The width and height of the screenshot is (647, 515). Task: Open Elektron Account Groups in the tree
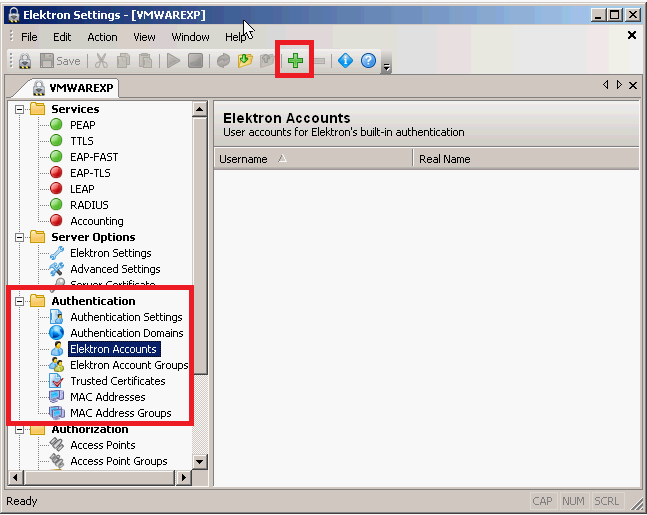[128, 365]
